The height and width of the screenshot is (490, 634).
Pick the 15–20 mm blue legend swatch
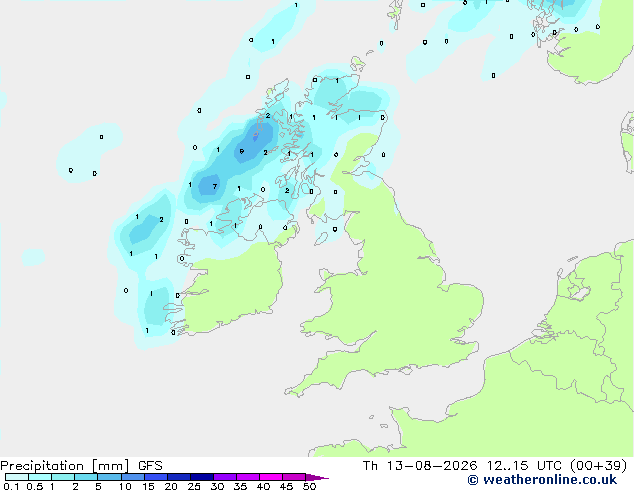coord(155,477)
